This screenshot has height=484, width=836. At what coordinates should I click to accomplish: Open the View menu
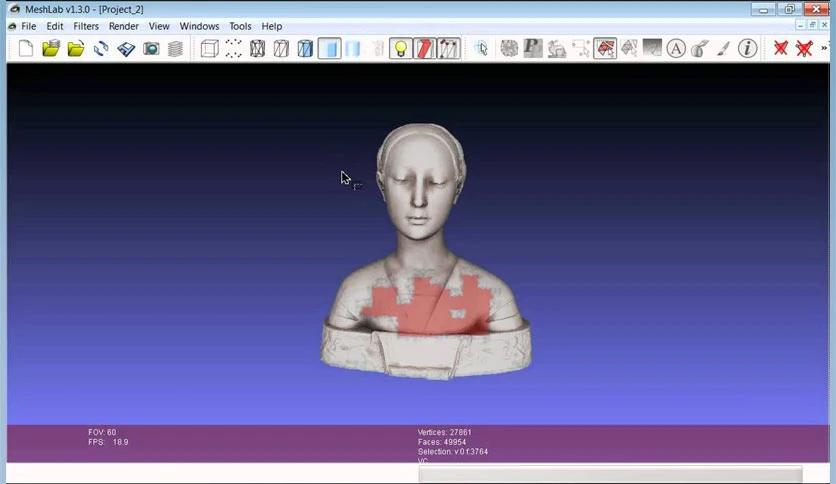(159, 26)
